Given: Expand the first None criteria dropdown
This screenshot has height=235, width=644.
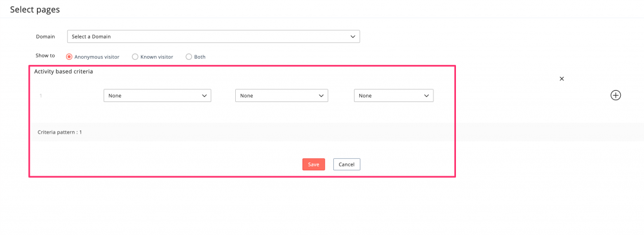Looking at the screenshot, I should [157, 96].
